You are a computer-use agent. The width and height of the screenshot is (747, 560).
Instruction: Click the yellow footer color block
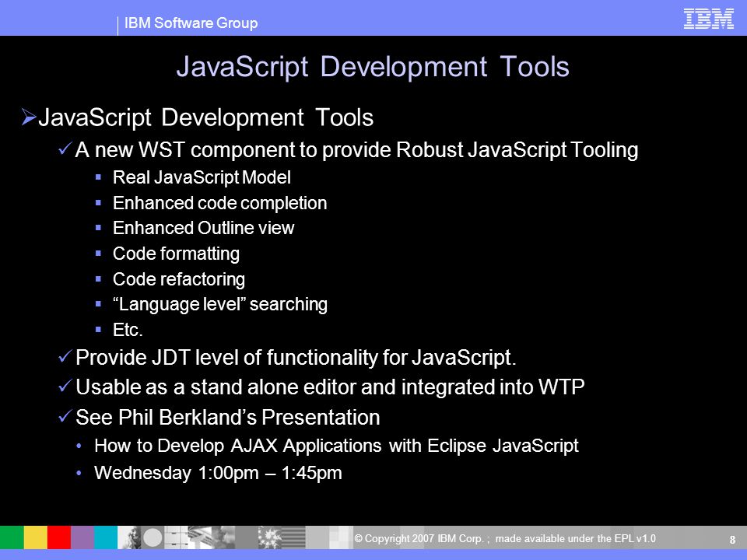coord(36,537)
